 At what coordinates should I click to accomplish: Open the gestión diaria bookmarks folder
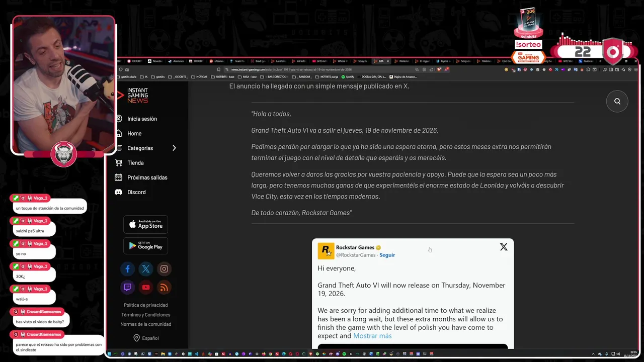(x=127, y=77)
